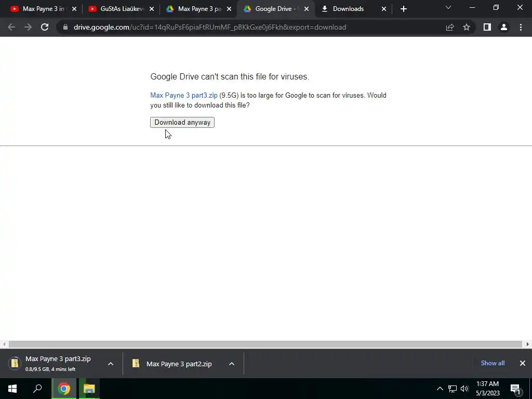Click the Chrome taskbar icon
This screenshot has width=532, height=399.
point(64,389)
